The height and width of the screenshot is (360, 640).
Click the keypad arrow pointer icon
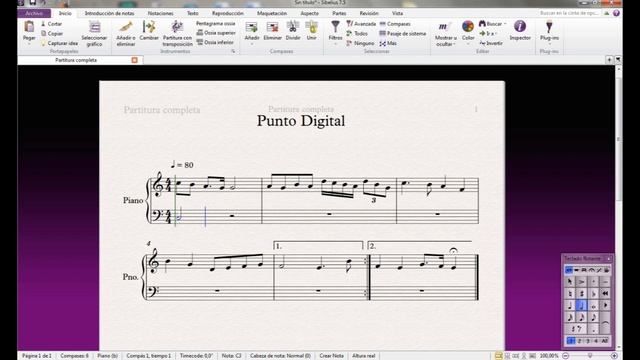click(570, 282)
